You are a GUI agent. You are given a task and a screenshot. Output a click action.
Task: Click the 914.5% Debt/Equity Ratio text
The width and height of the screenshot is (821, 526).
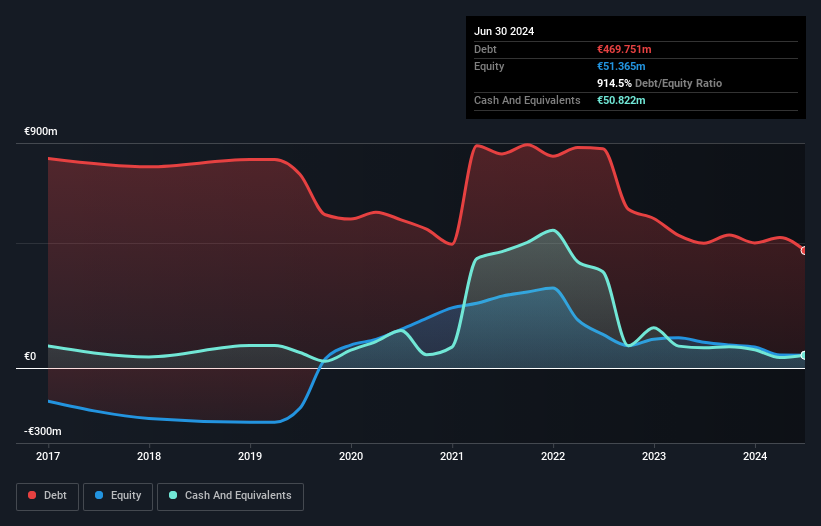click(659, 83)
